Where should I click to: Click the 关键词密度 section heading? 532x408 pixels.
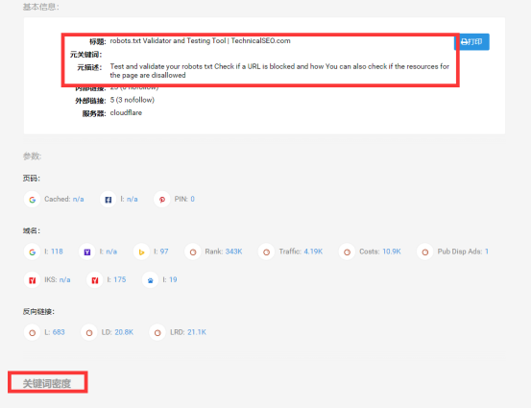tap(47, 384)
